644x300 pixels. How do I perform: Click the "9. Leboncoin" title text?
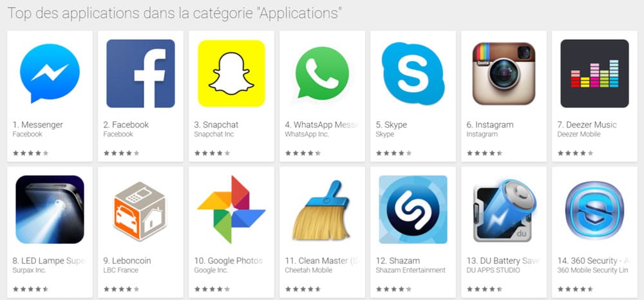[127, 261]
